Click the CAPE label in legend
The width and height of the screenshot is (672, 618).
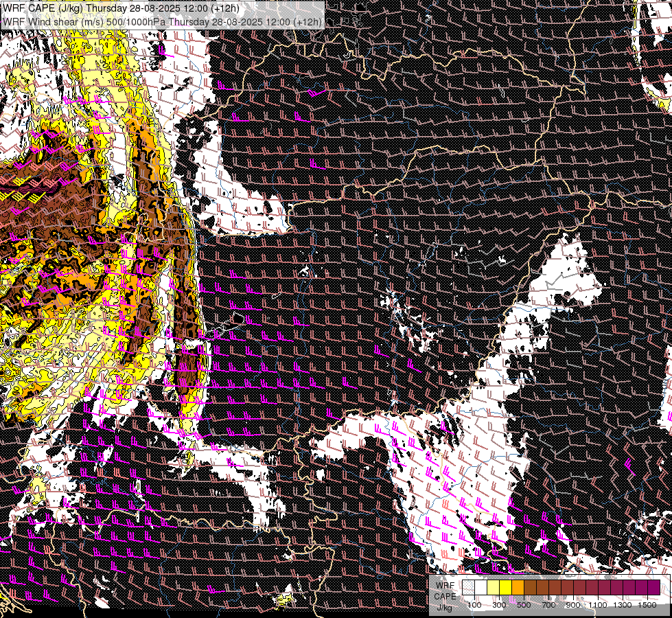tap(445, 597)
